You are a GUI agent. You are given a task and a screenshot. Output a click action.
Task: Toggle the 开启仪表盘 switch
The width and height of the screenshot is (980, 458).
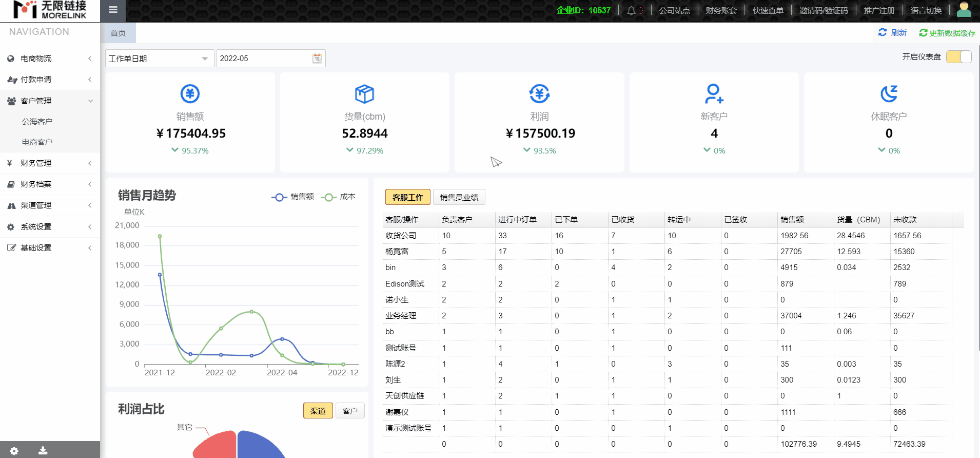[x=958, y=57]
